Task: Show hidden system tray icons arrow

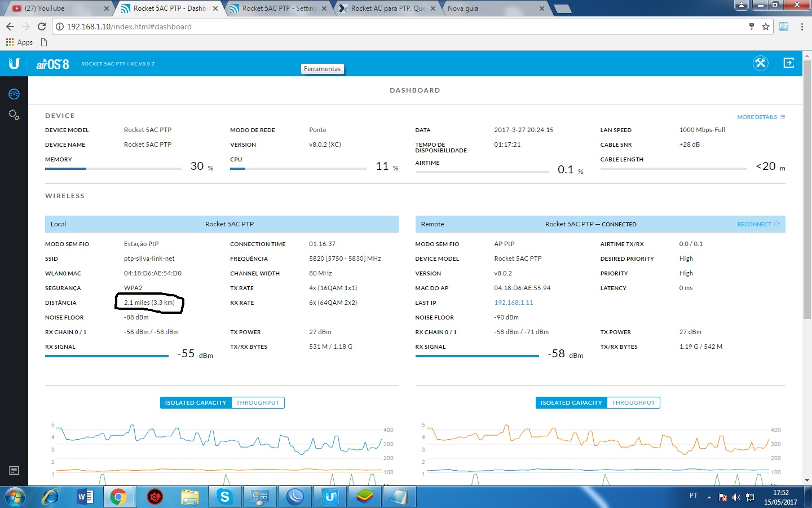Action: tap(709, 497)
